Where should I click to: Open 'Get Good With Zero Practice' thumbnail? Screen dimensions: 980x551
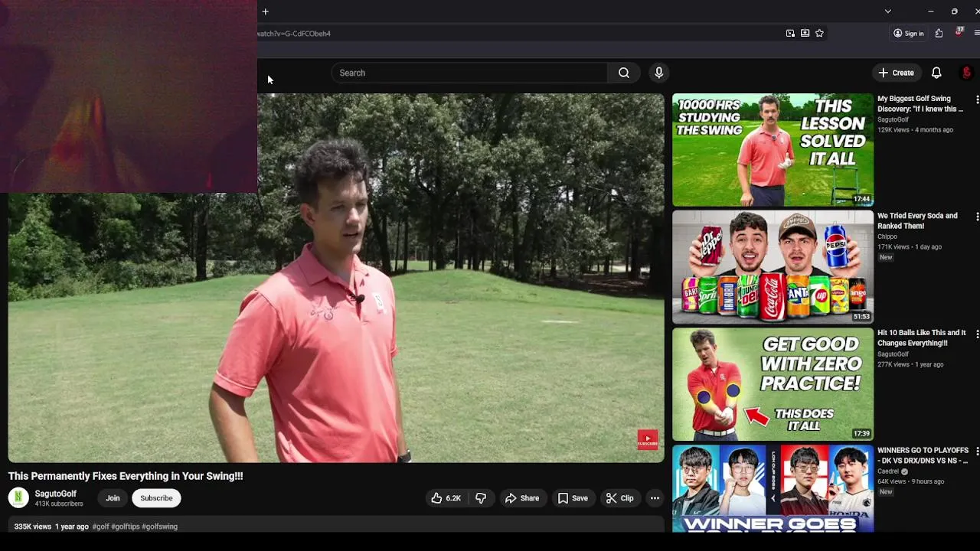tap(773, 384)
